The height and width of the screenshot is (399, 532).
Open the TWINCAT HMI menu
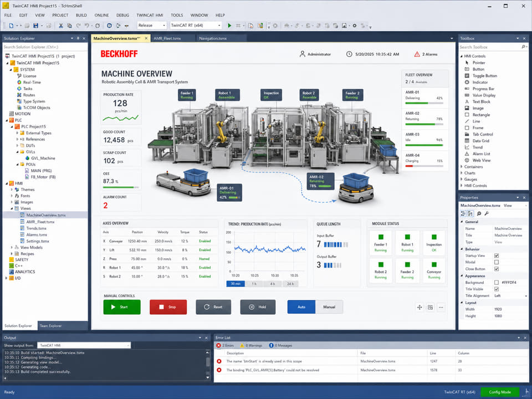150,16
